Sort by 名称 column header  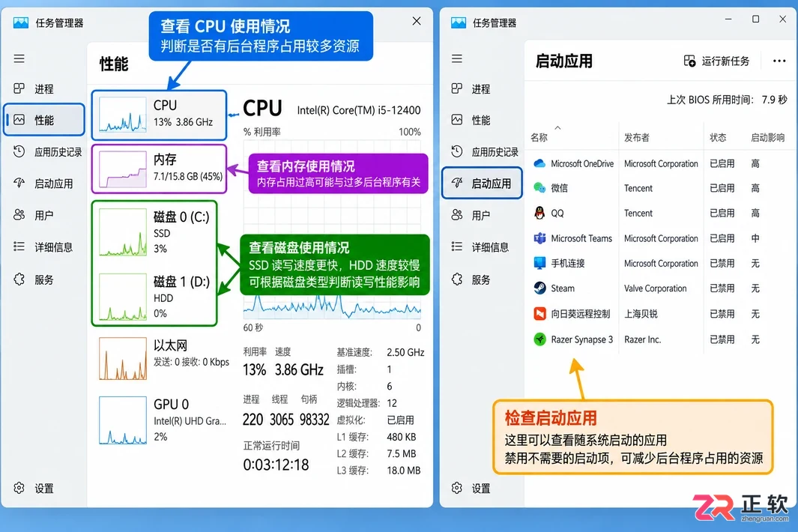[x=539, y=137]
